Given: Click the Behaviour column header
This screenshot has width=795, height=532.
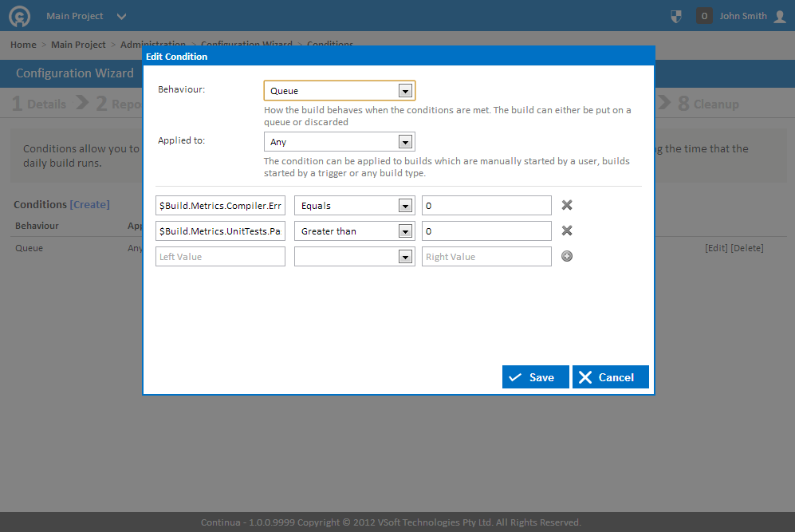Looking at the screenshot, I should point(37,226).
